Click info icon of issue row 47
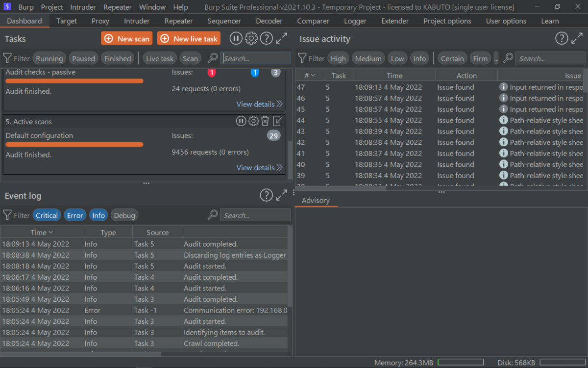Screen dimensions: 588x368 tap(503, 87)
